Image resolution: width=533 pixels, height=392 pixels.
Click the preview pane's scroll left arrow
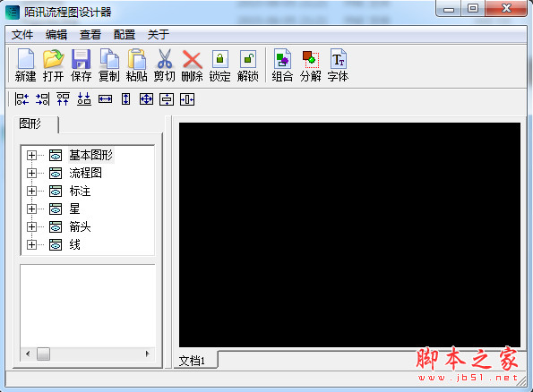click(x=28, y=354)
